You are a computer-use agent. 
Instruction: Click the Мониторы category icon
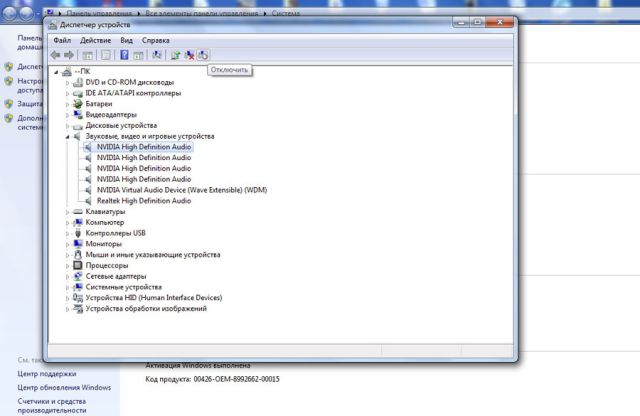[x=78, y=244]
